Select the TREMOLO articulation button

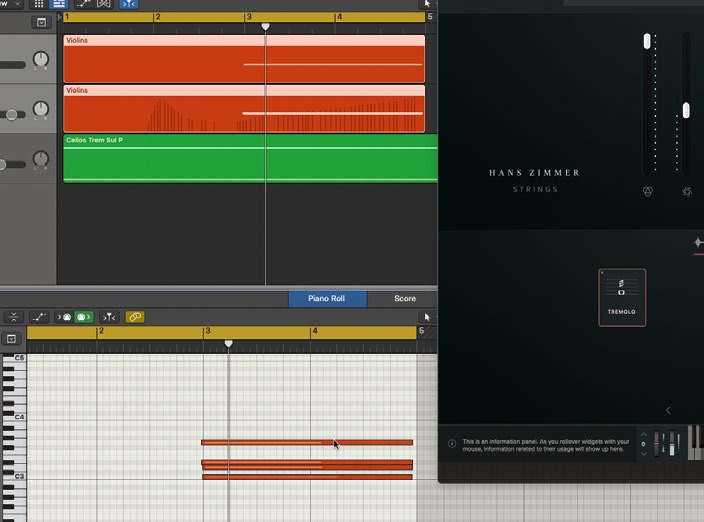[622, 298]
